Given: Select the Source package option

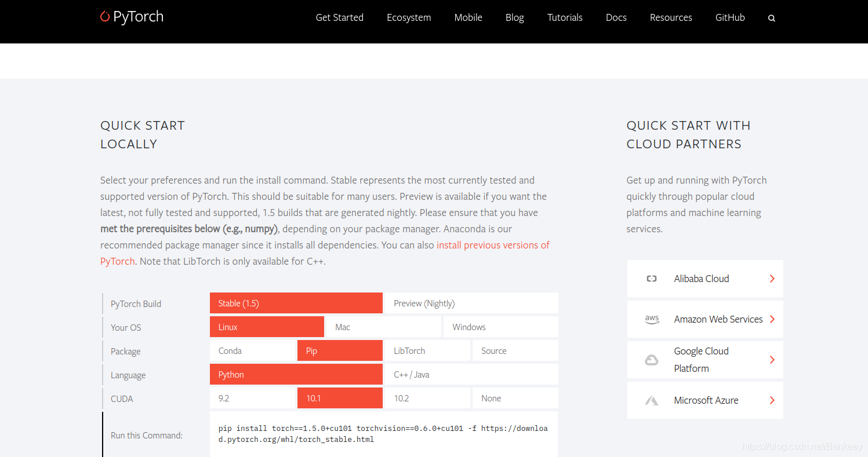Looking at the screenshot, I should coord(515,350).
